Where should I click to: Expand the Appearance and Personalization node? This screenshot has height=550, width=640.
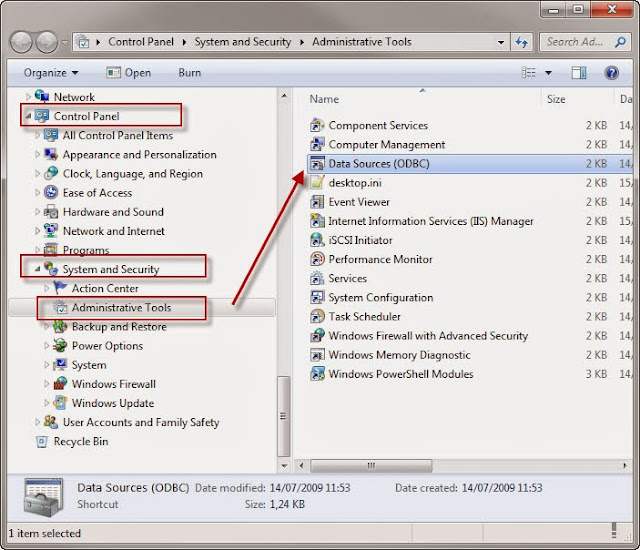tap(37, 154)
